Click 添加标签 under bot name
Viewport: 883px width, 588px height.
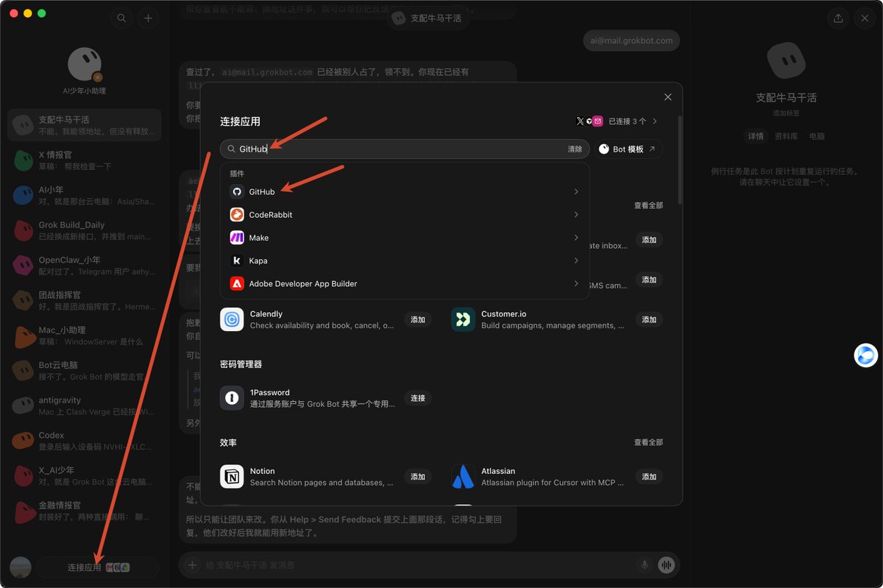[786, 113]
